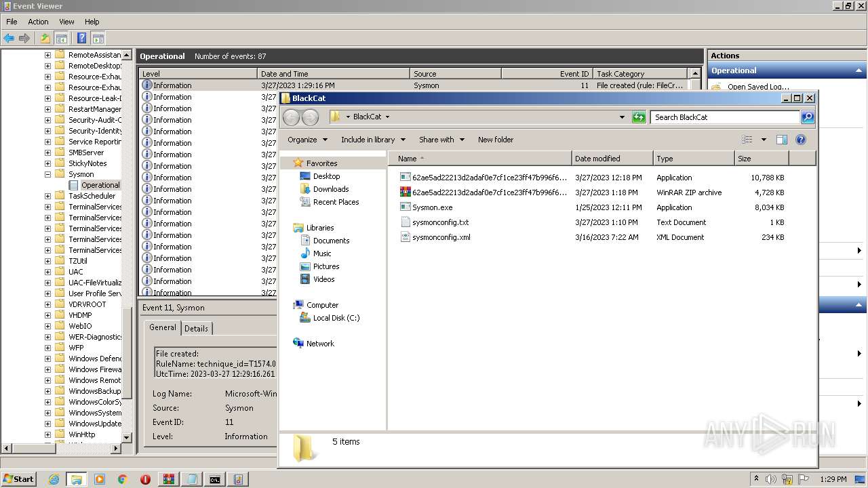This screenshot has height=488, width=868.
Task: Open view options dropdown arrow in Explorer
Action: tap(764, 140)
